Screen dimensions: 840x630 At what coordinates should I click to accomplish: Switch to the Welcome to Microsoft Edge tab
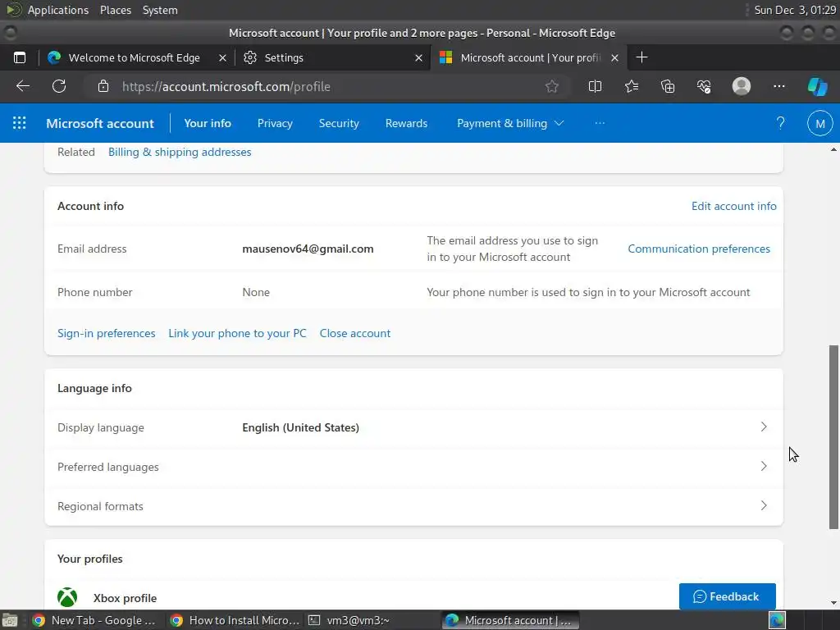tap(134, 58)
